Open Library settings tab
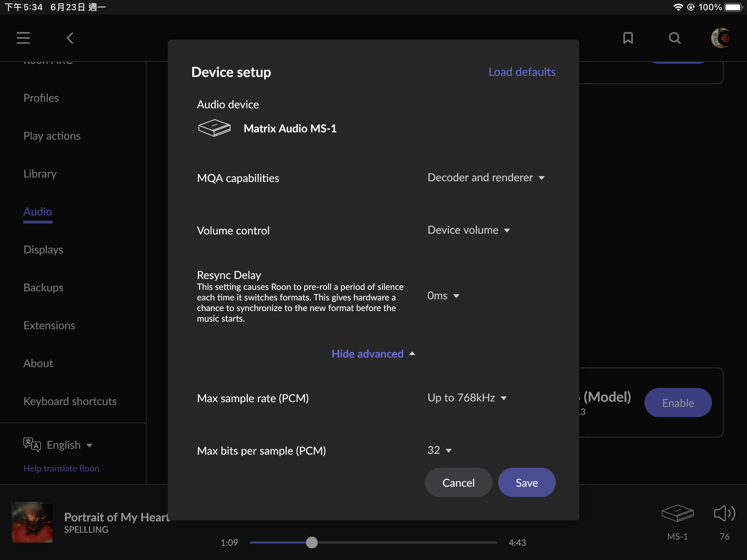747x560 pixels. [x=40, y=174]
